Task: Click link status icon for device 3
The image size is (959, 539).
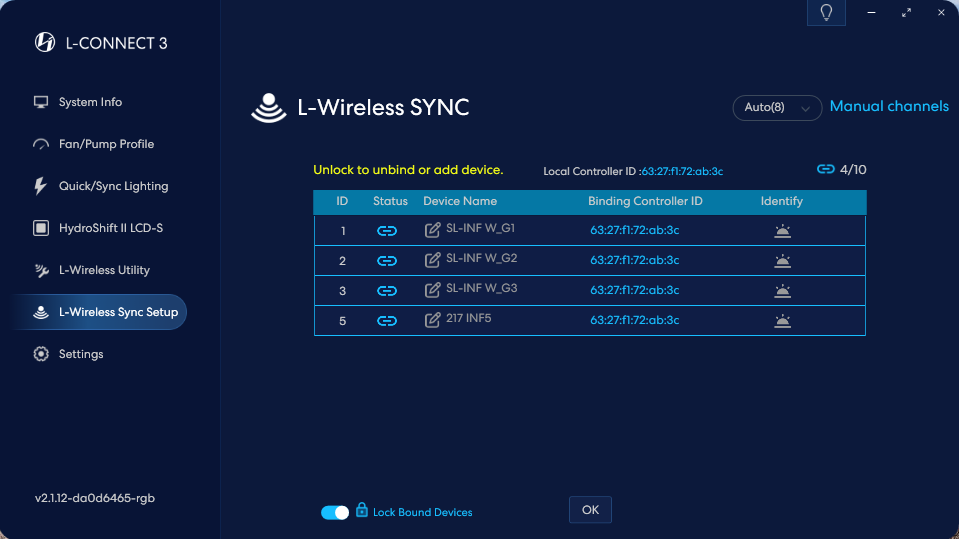Action: click(387, 291)
